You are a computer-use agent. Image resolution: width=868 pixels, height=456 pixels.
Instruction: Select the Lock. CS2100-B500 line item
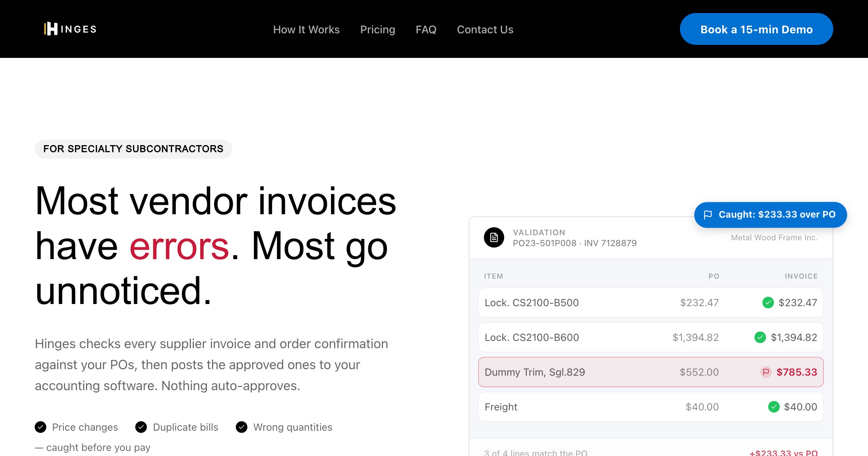pyautogui.click(x=651, y=303)
